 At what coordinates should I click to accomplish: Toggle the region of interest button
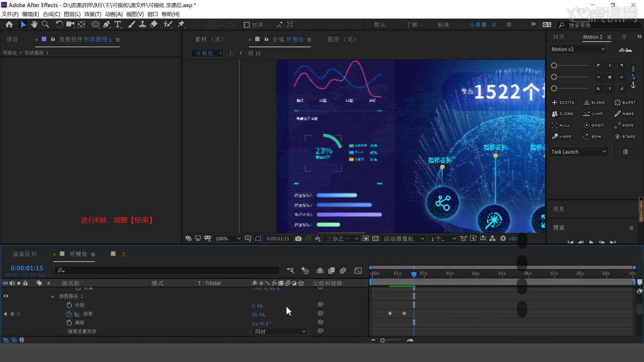[x=366, y=239]
